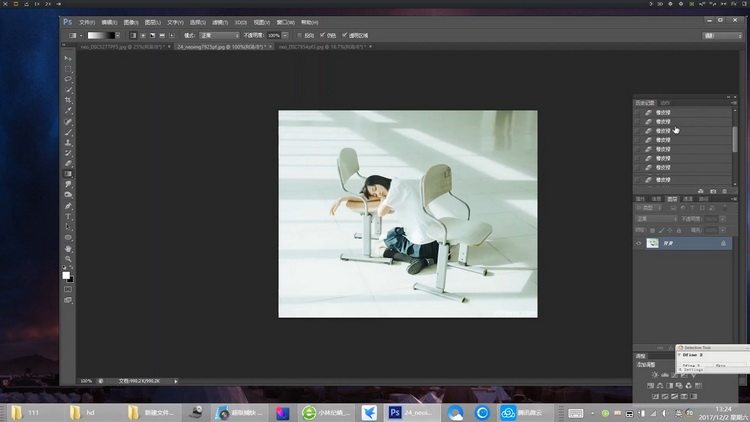
Task: Click the 100% zoom field in status bar
Action: tap(86, 381)
